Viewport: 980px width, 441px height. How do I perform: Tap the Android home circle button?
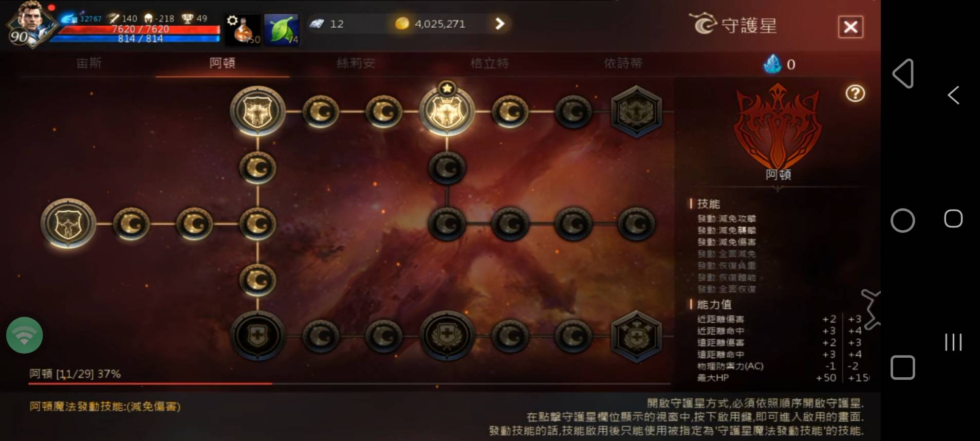coord(902,220)
